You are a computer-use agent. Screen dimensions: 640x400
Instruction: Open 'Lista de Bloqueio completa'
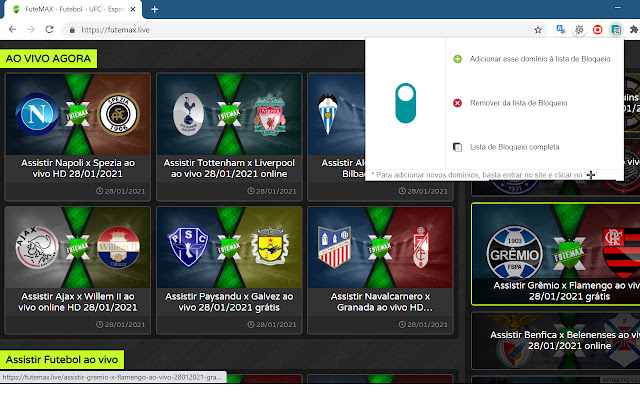point(514,147)
